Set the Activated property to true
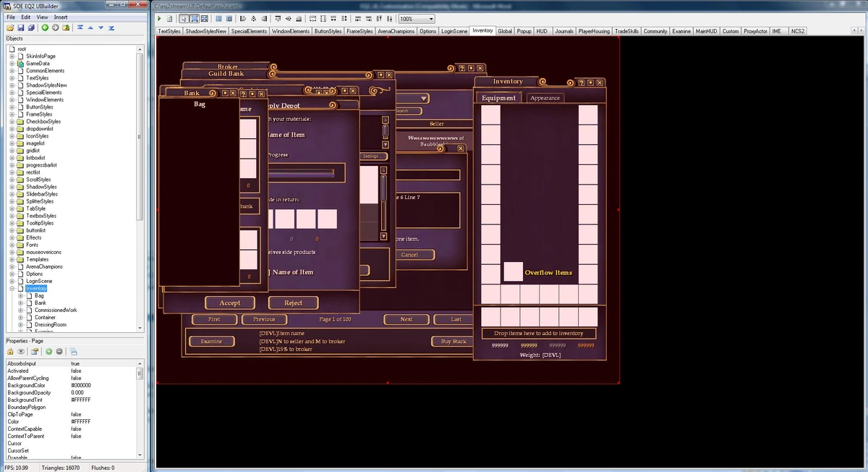This screenshot has height=472, width=868. [x=77, y=370]
